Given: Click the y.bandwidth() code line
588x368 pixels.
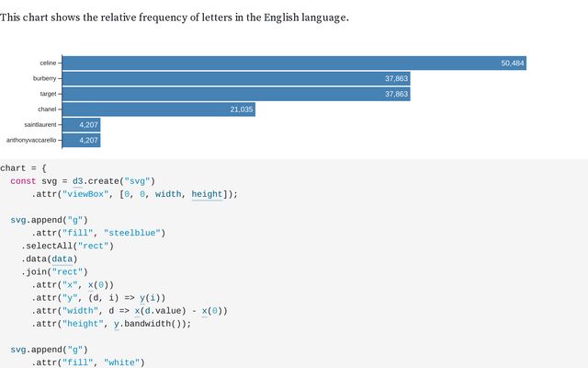Looking at the screenshot, I should tap(111, 324).
